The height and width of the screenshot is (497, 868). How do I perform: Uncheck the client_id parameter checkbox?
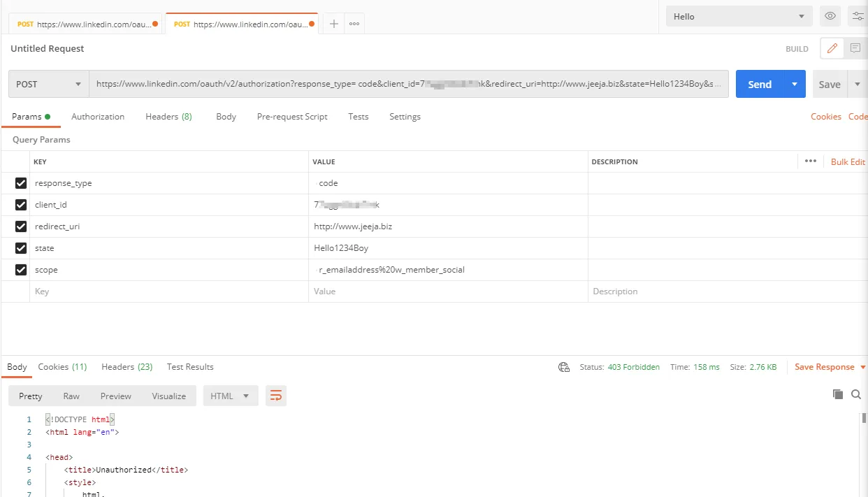point(21,205)
